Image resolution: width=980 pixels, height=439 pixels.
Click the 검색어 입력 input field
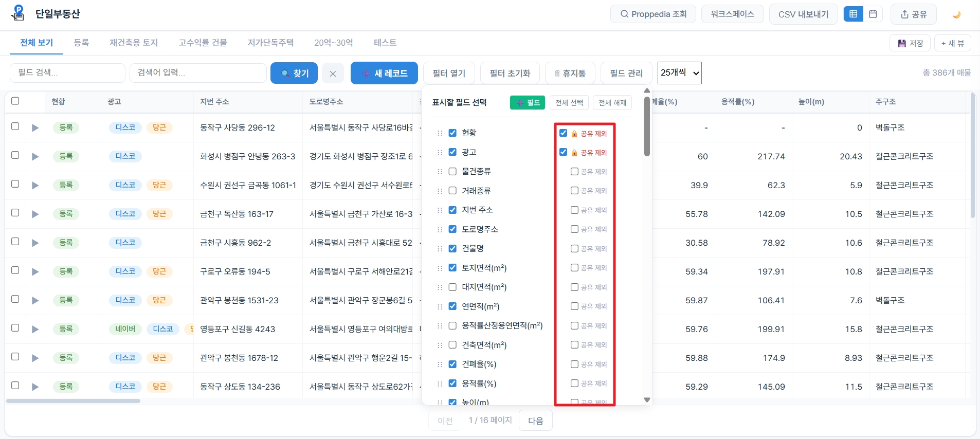pos(198,73)
